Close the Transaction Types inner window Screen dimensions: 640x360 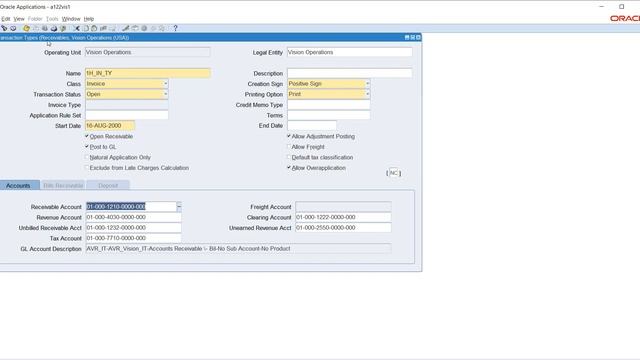418,38
